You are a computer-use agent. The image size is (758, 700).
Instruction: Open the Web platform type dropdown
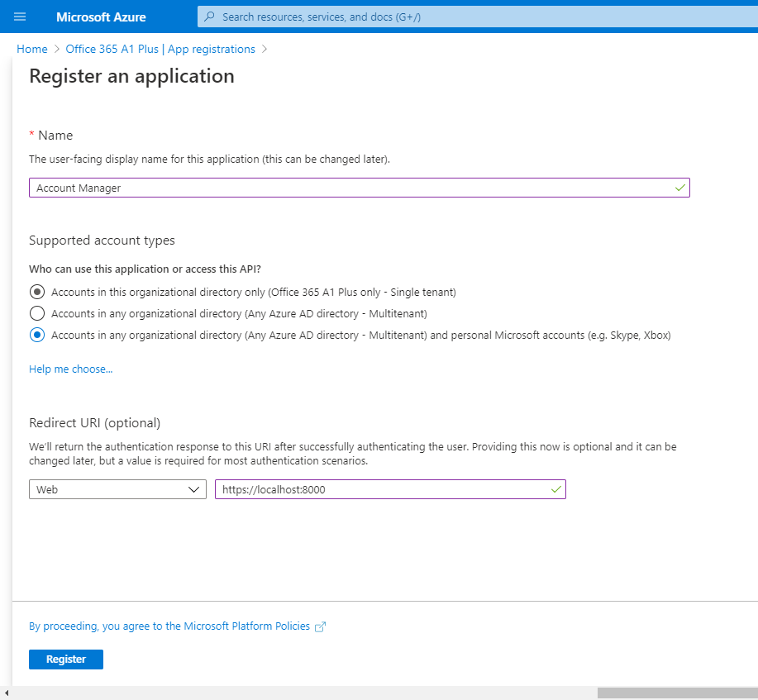point(117,489)
